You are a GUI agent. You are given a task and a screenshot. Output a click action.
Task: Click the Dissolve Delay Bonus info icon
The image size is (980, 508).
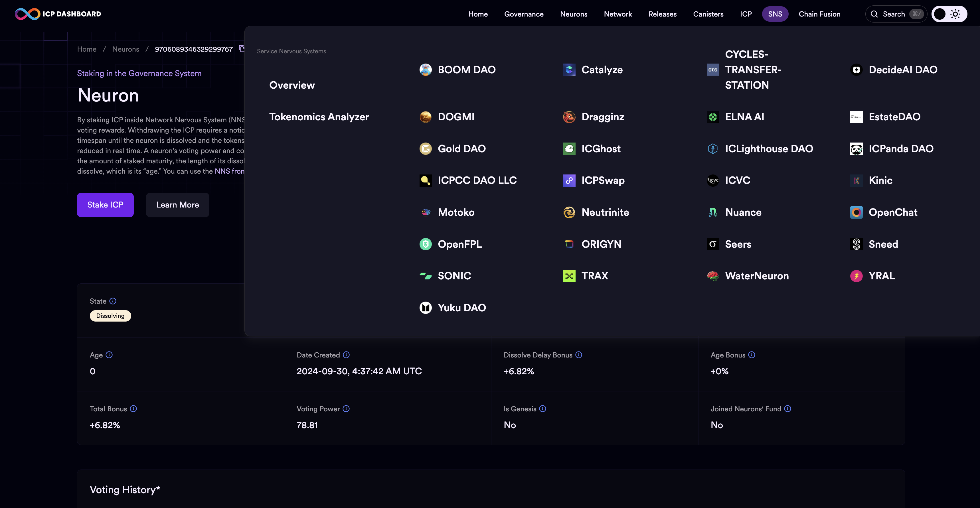579,355
